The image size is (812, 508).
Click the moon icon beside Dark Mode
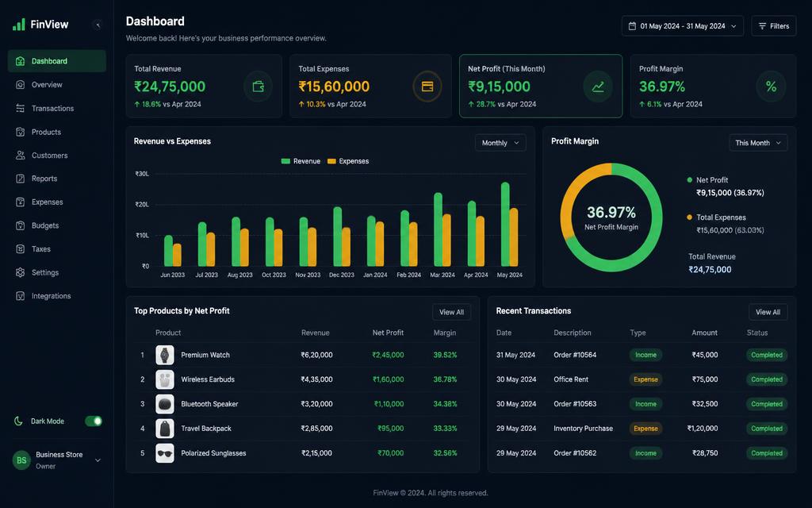(19, 421)
